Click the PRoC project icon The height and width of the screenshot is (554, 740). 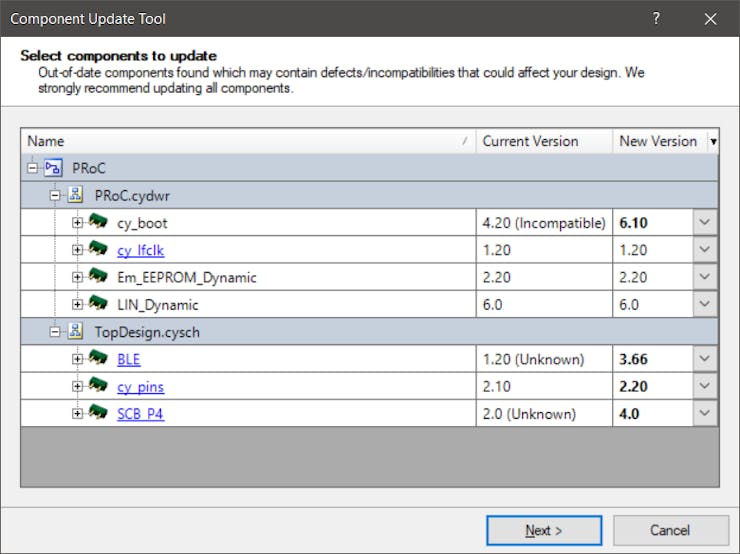point(53,168)
